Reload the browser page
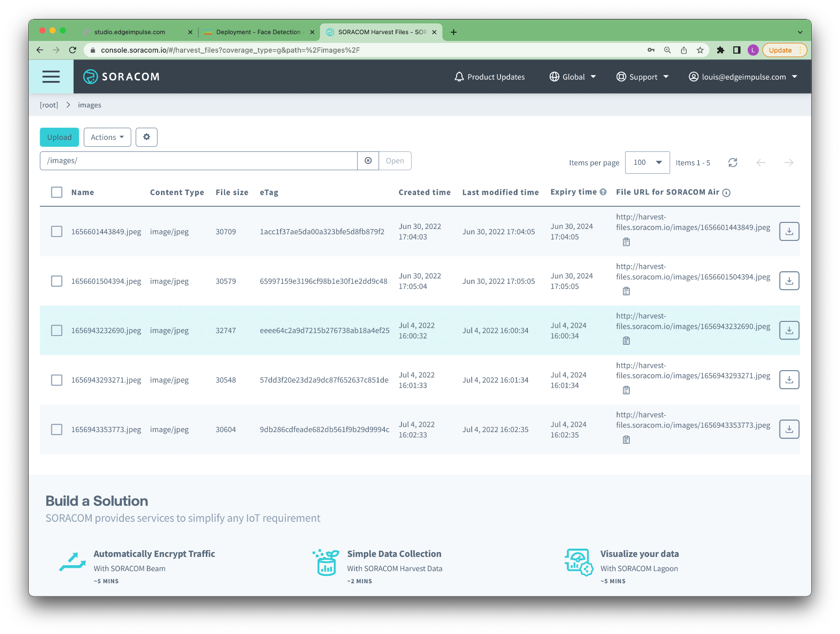The width and height of the screenshot is (840, 634). [73, 50]
